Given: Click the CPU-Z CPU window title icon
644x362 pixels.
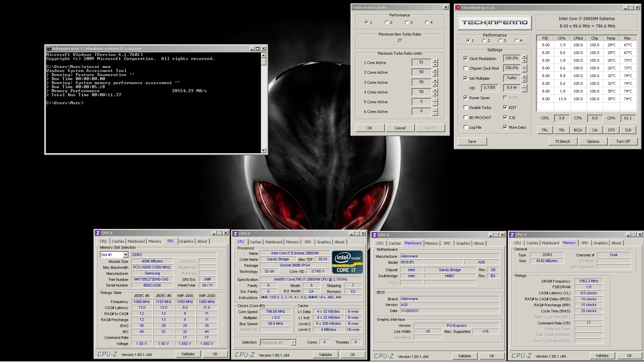Looking at the screenshot, I should coord(235,234).
